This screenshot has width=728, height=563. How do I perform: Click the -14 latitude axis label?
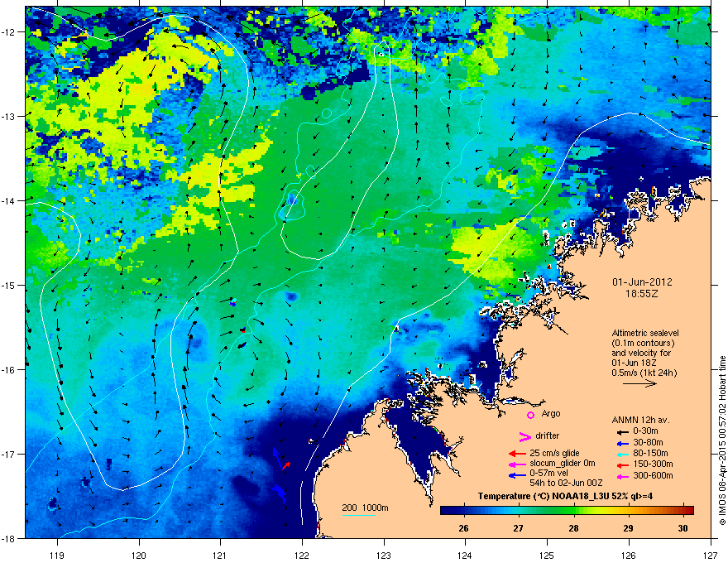pos(10,201)
